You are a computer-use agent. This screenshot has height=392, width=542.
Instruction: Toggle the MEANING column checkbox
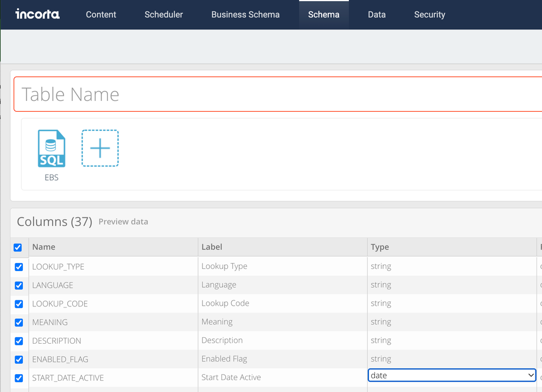pos(19,322)
